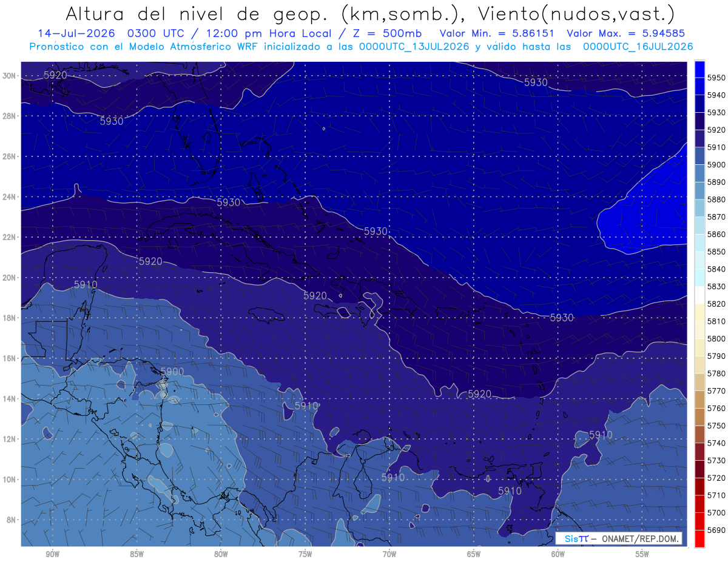The image size is (728, 562).
Task: Click the 30N latitude axis label
Action: (x=10, y=76)
